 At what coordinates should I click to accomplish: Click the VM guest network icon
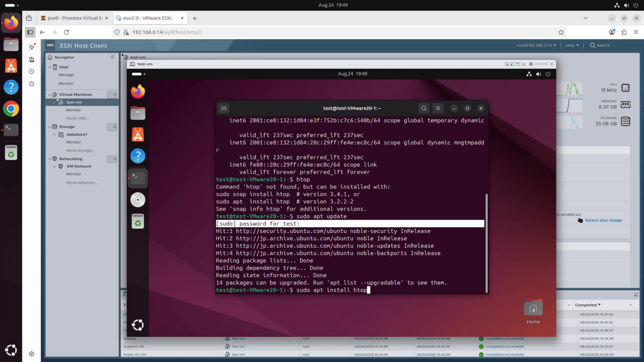(x=529, y=74)
